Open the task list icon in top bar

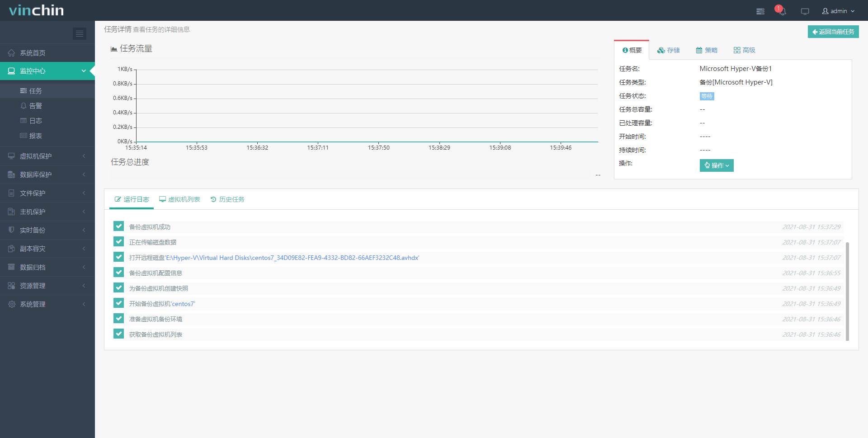(x=760, y=11)
